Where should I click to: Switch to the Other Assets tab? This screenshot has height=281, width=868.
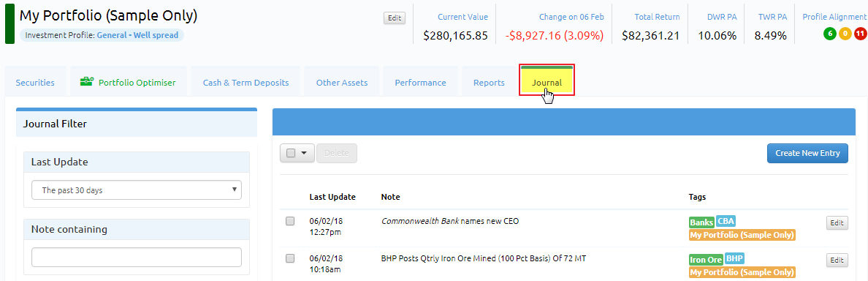click(x=341, y=83)
